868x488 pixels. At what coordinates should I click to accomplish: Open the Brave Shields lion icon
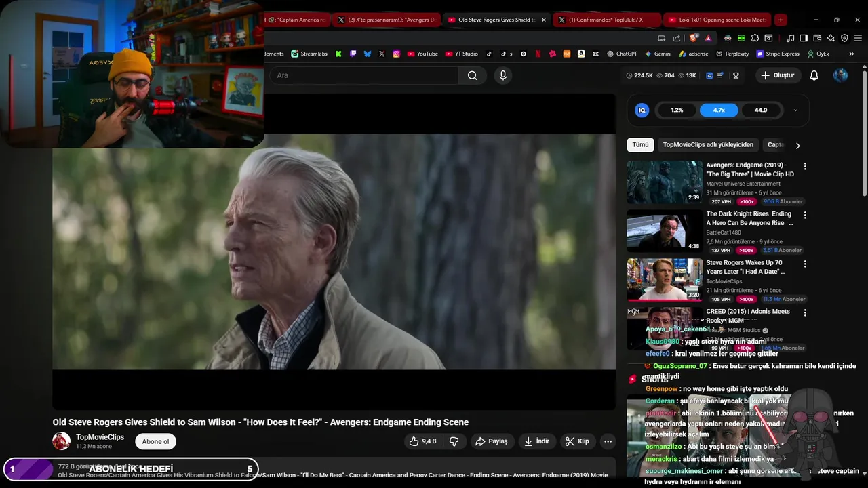(x=692, y=38)
